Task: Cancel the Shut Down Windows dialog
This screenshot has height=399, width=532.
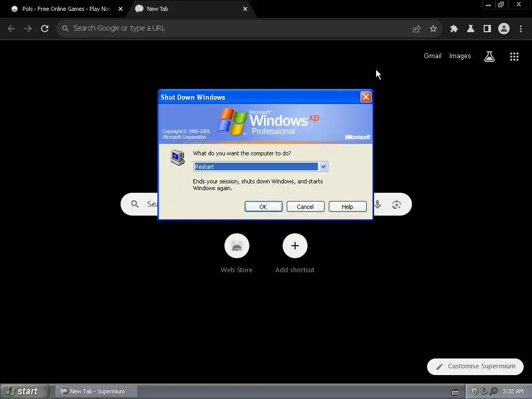Action: click(305, 207)
